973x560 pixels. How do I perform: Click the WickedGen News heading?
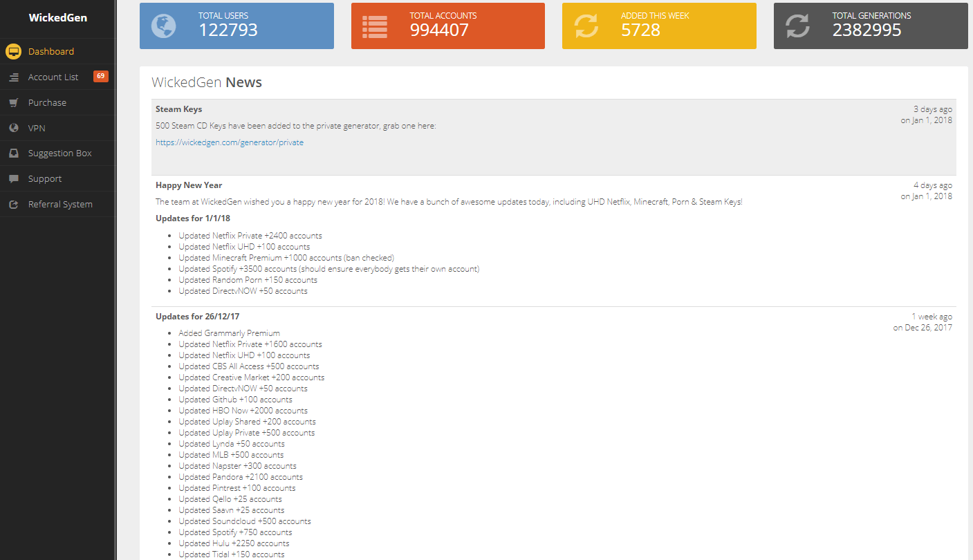tap(207, 82)
